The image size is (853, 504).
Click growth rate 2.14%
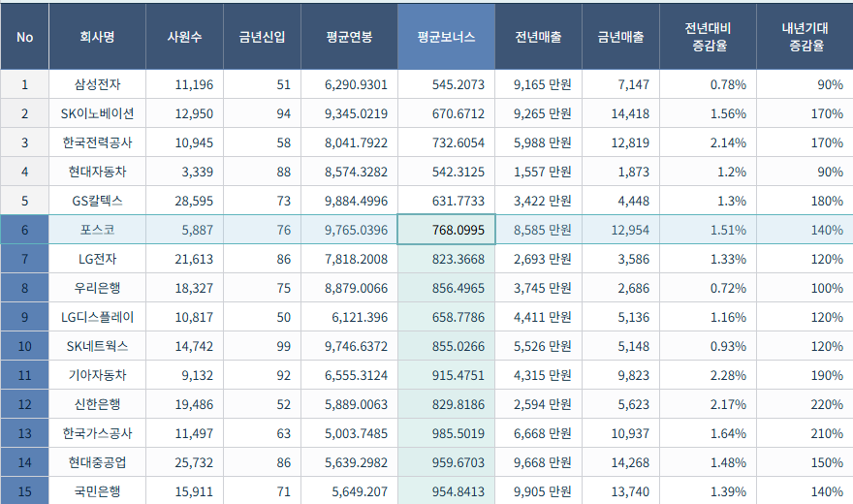708,142
